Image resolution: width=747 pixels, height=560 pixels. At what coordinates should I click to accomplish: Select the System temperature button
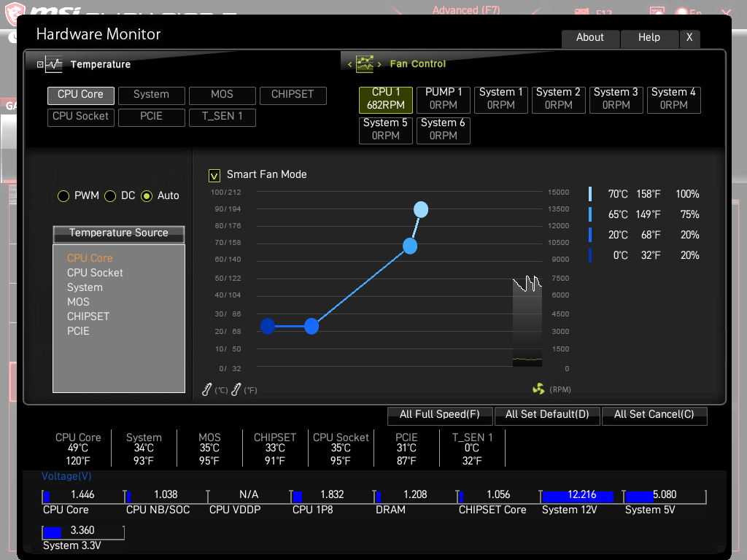(x=151, y=95)
